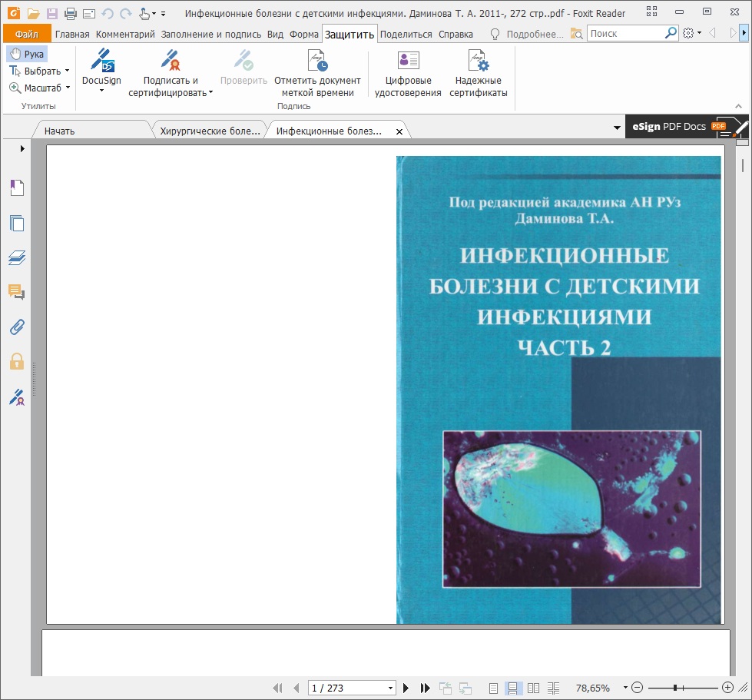Expand the DocuSign dropdown arrow
This screenshot has width=752, height=700.
[x=101, y=90]
